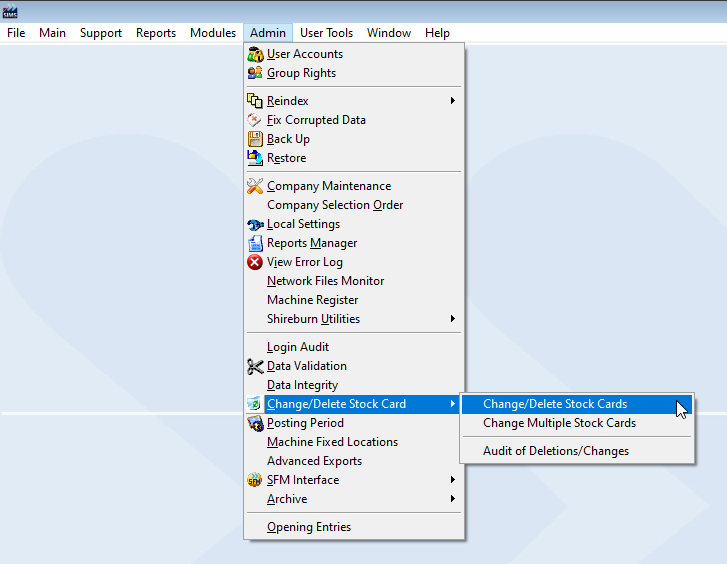Expand the Reindex submenu arrow
This screenshot has height=564, width=727.
coord(453,101)
